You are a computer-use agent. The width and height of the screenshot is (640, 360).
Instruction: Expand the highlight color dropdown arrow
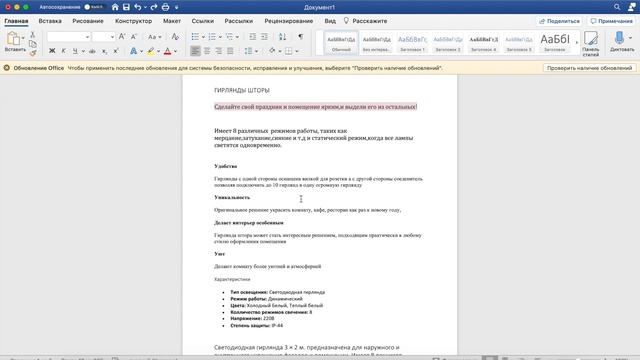(158, 51)
